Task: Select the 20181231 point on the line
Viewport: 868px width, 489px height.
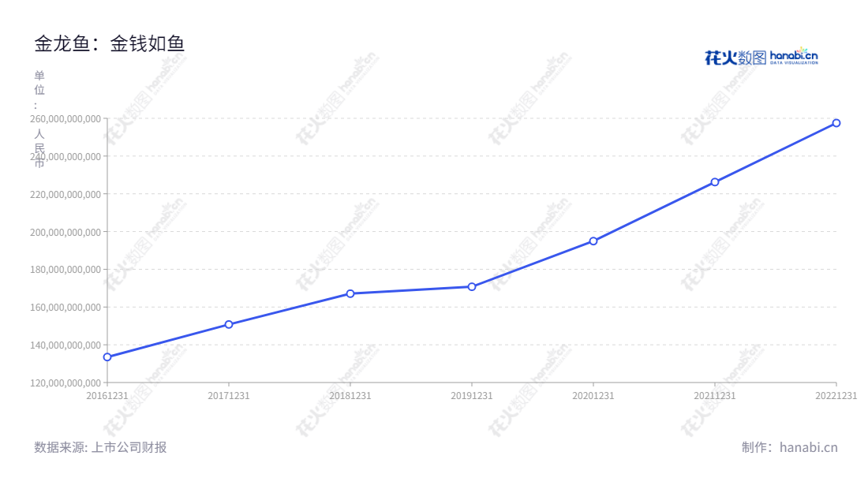Action: tap(350, 293)
